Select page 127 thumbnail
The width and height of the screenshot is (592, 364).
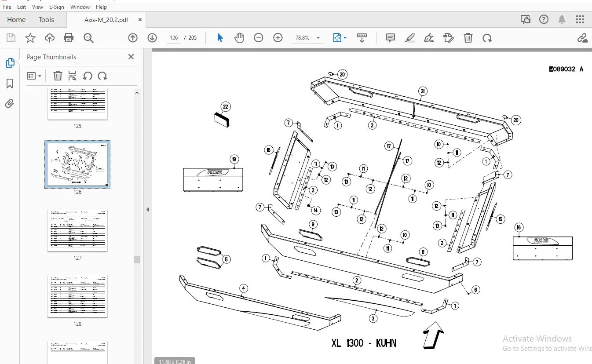tap(77, 230)
